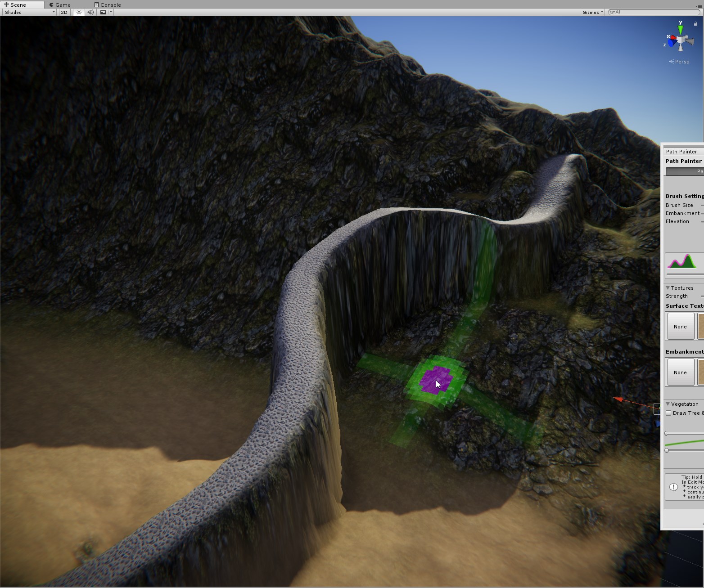704x588 pixels.
Task: Open the Gizmos dropdown
Action: (x=591, y=12)
